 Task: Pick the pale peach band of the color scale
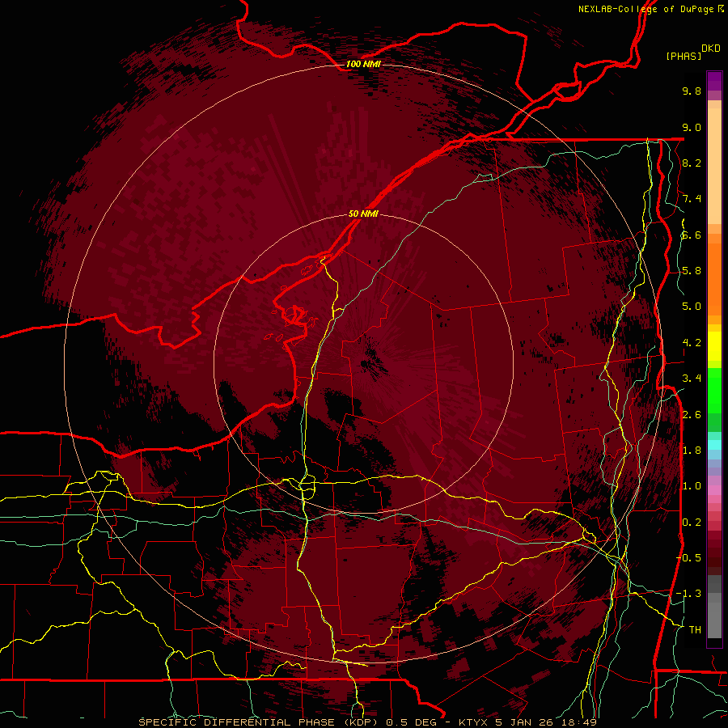714,167
